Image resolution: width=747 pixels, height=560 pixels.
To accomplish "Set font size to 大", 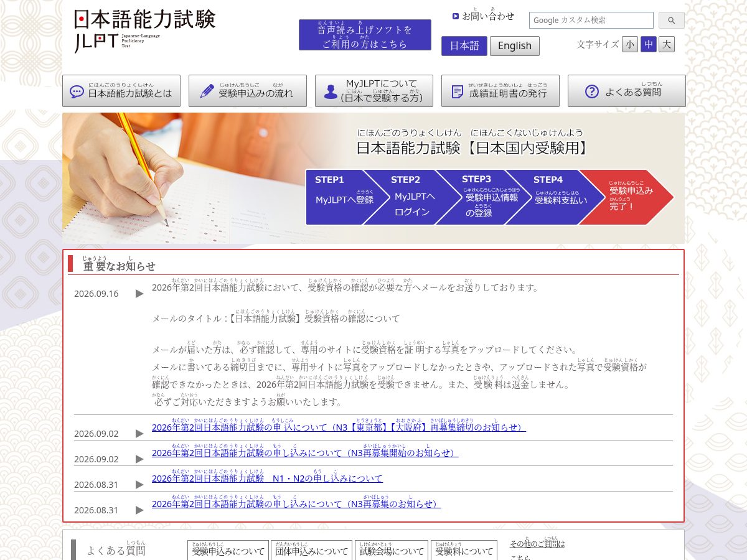I will coord(667,44).
